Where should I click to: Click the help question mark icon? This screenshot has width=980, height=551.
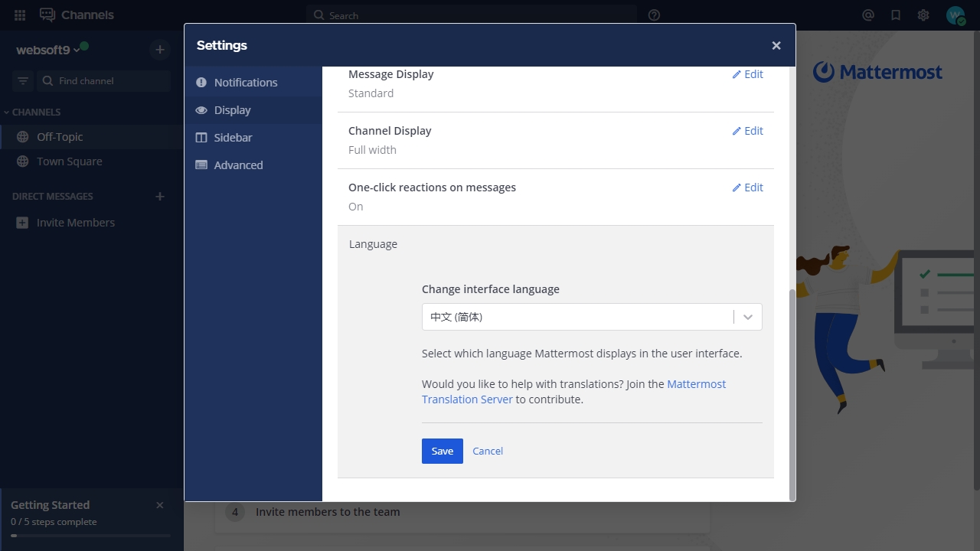tap(654, 15)
